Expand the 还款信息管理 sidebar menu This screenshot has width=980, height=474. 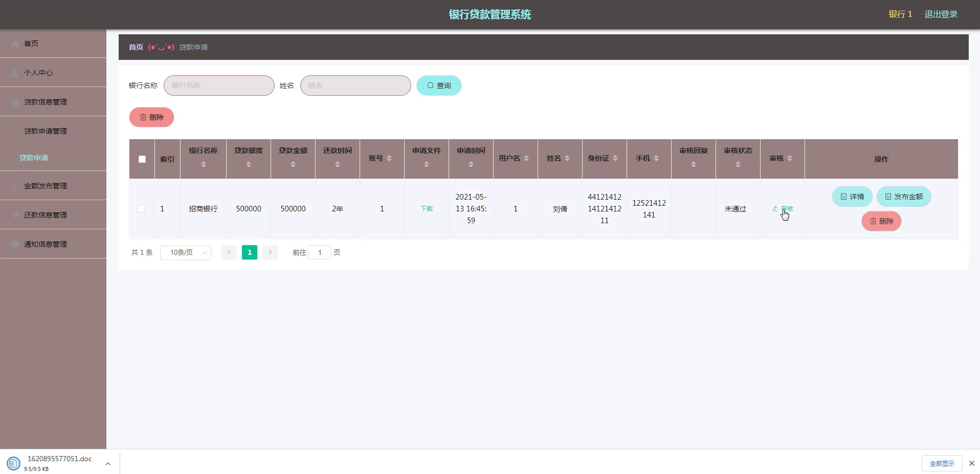pyautogui.click(x=53, y=215)
